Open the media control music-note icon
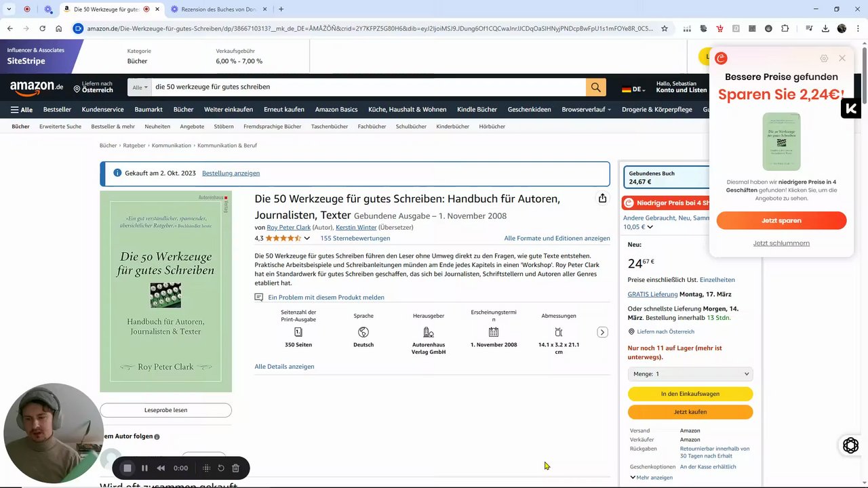868x488 pixels. point(809,28)
